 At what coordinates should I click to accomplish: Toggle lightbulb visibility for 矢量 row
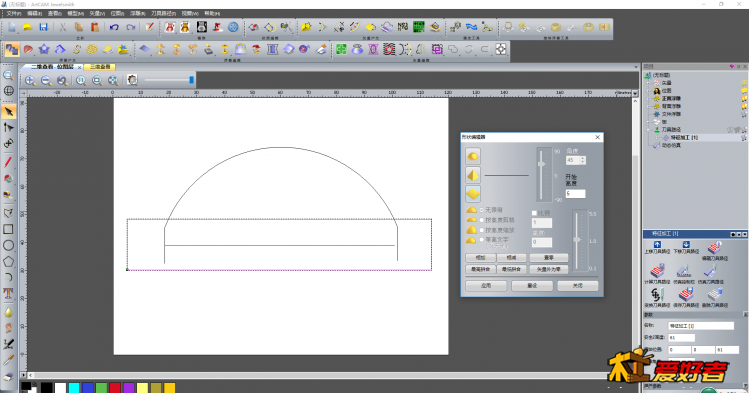pos(744,83)
